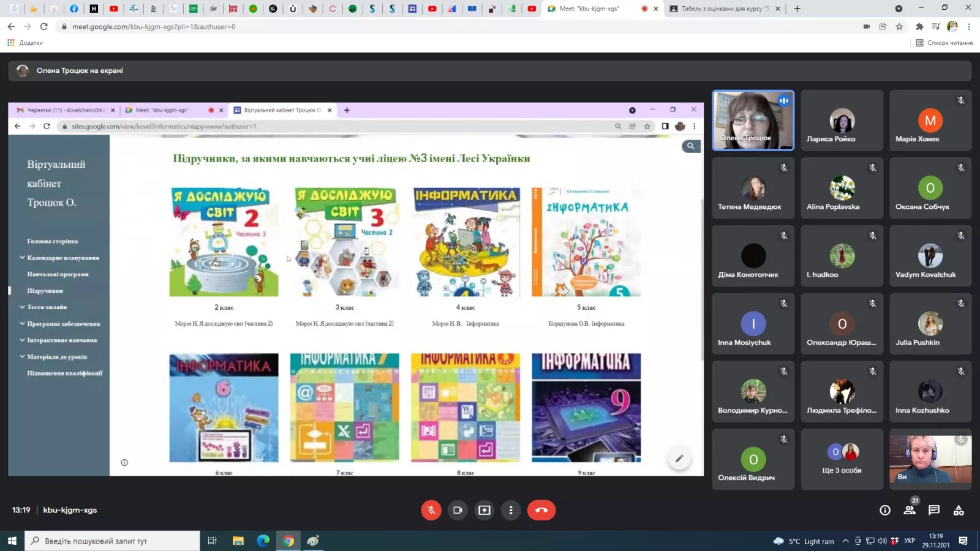Unmute the microphone in the call bar
The width and height of the screenshot is (980, 551).
431,510
